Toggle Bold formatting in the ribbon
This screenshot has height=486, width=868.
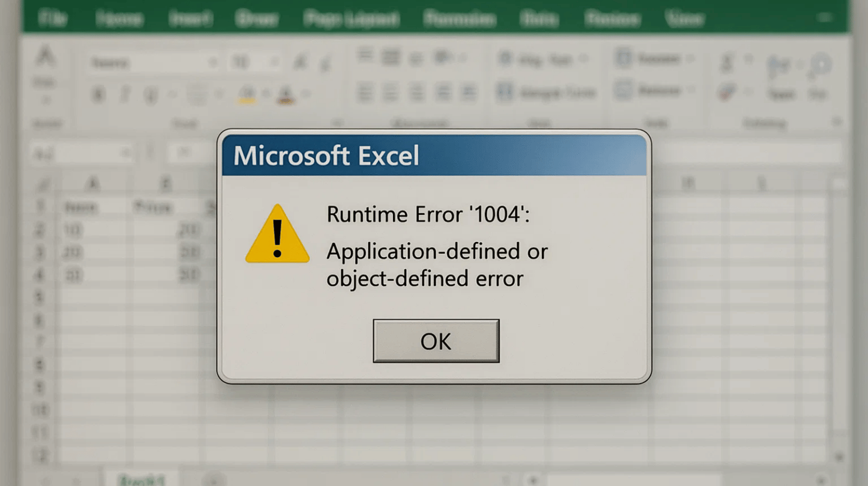(x=98, y=95)
